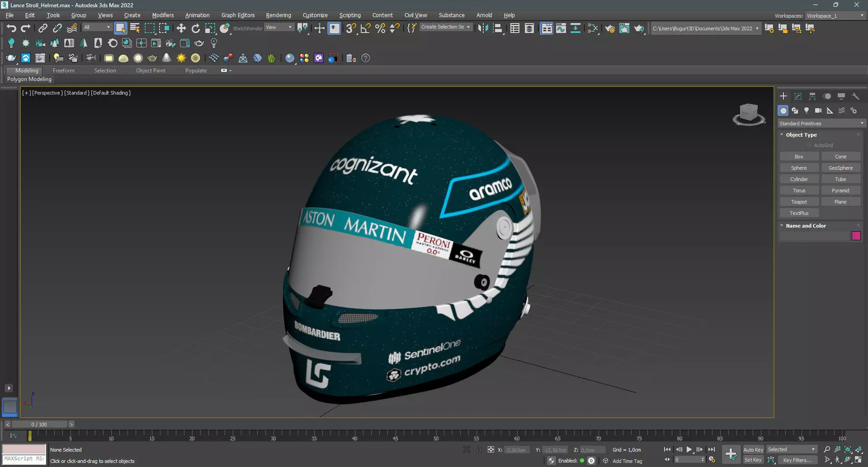Screen dimensions: 868x467
Task: Switch to the Motion panel tab
Action: tap(827, 96)
